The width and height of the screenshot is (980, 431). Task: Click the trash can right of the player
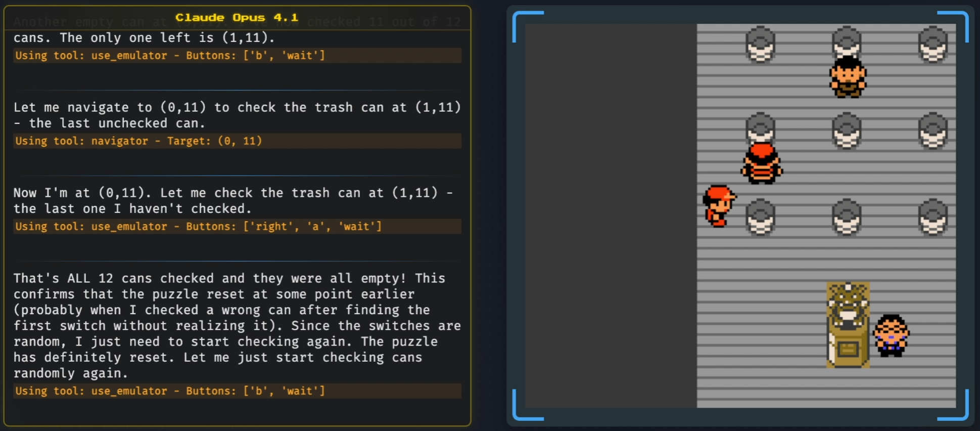[761, 217]
